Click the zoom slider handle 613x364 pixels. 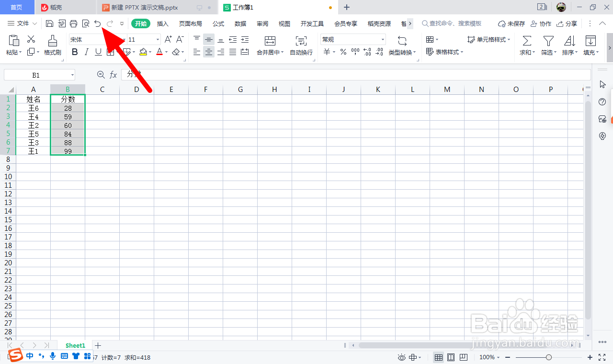[549, 357]
